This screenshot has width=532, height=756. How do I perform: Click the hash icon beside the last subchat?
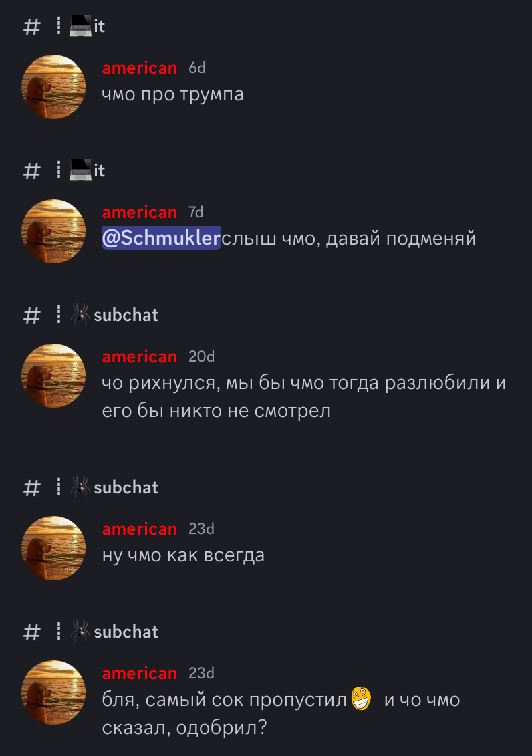pyautogui.click(x=32, y=632)
